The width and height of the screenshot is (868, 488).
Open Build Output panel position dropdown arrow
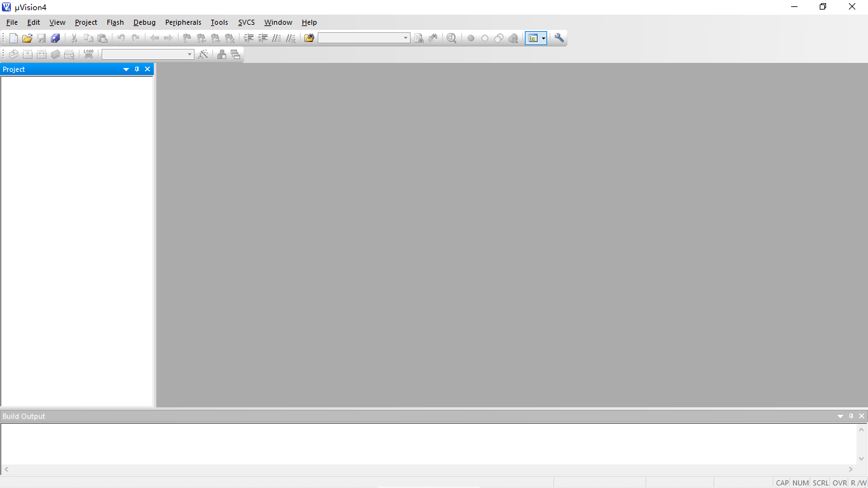point(840,416)
